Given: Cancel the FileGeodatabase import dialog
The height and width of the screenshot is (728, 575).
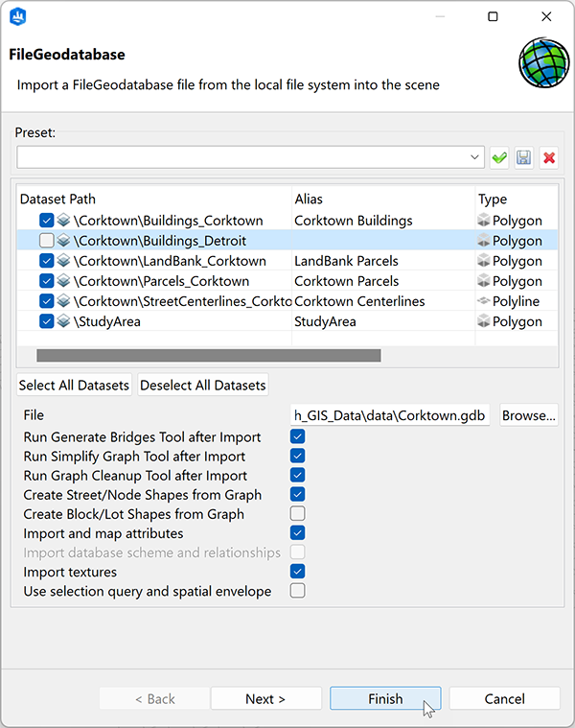Looking at the screenshot, I should pos(504,698).
